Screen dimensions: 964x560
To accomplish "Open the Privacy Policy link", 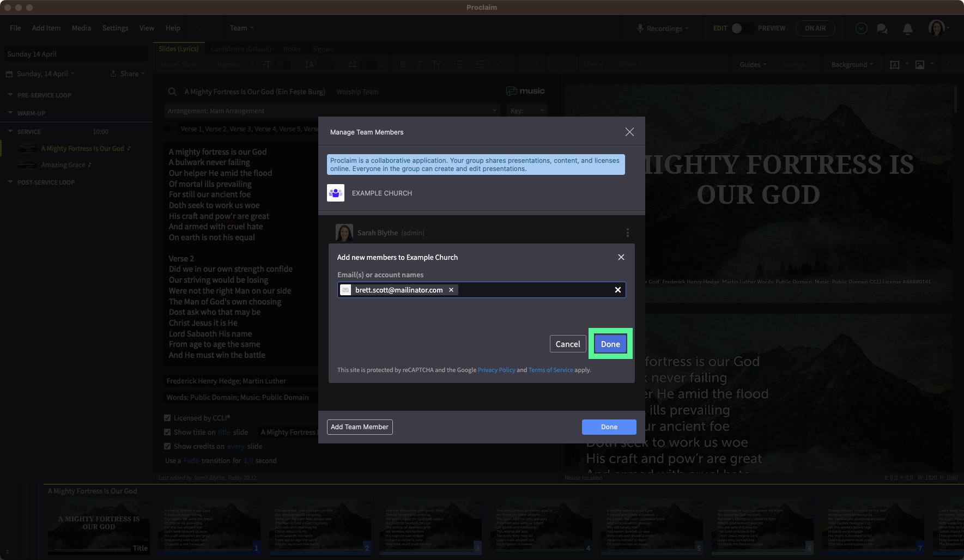I will 496,370.
